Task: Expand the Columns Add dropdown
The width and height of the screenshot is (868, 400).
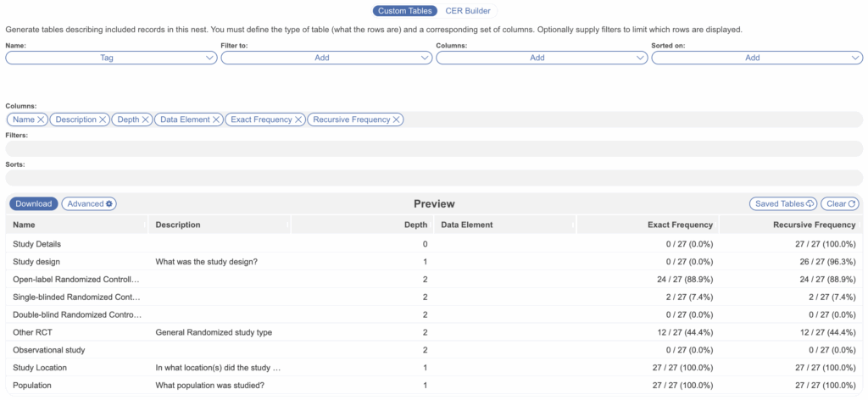Action: pos(542,58)
